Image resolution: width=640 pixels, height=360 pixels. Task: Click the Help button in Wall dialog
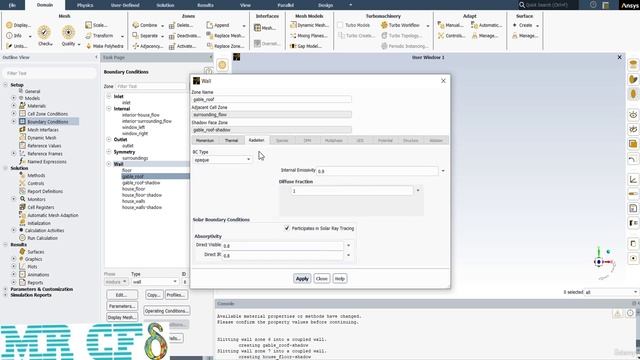tap(340, 279)
